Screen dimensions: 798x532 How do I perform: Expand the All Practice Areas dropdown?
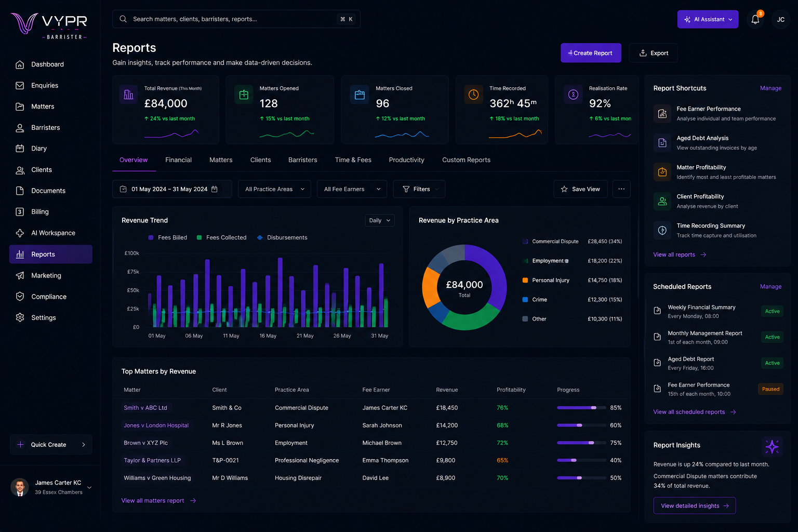tap(274, 189)
